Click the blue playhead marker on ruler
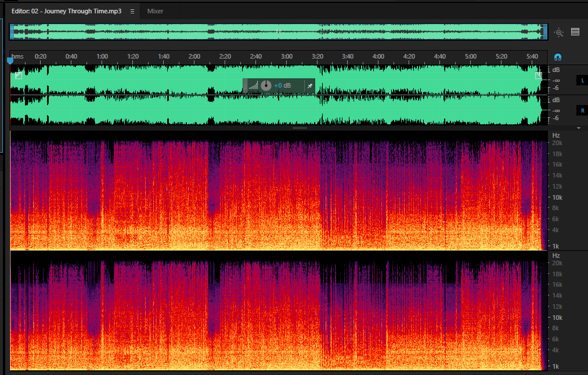Image resolution: width=588 pixels, height=375 pixels. [x=10, y=60]
